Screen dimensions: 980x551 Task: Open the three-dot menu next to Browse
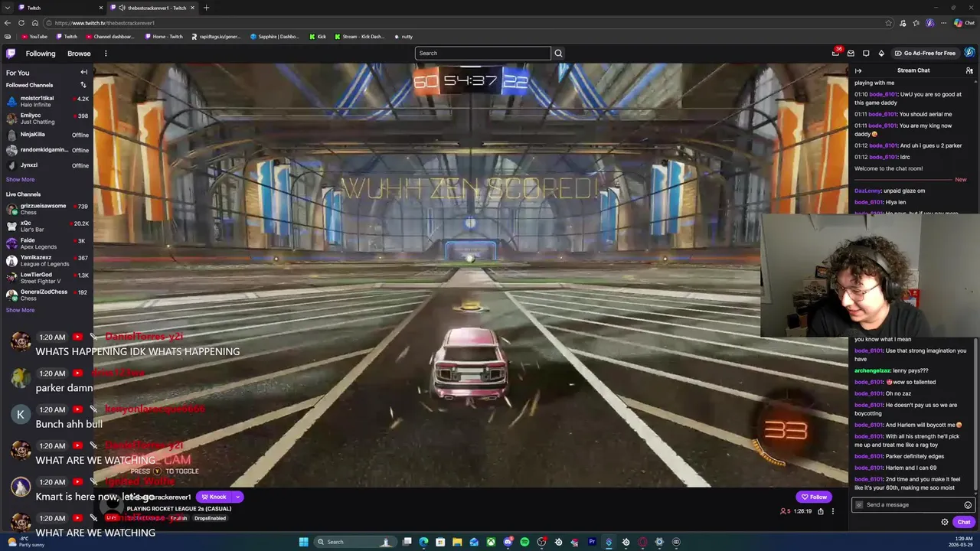(106, 54)
